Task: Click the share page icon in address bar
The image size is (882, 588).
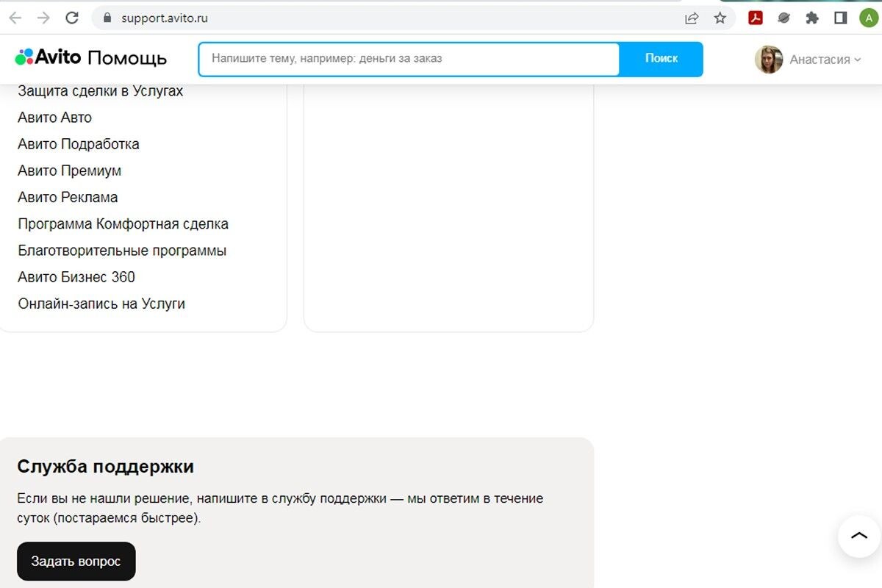Action: [x=692, y=18]
